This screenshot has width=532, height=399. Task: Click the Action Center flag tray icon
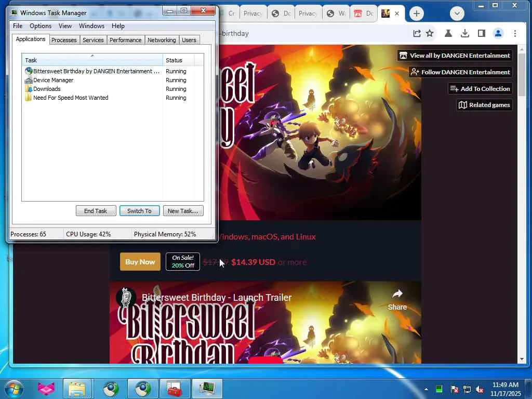454,390
